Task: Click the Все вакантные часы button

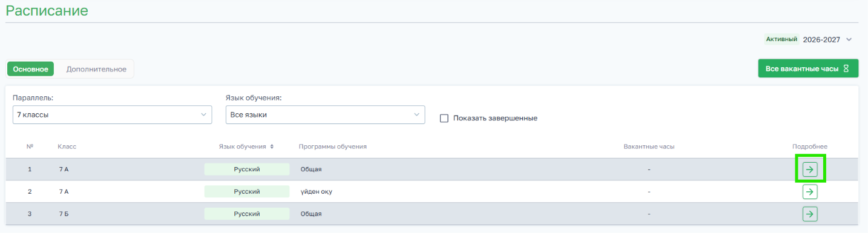Action: (x=808, y=68)
